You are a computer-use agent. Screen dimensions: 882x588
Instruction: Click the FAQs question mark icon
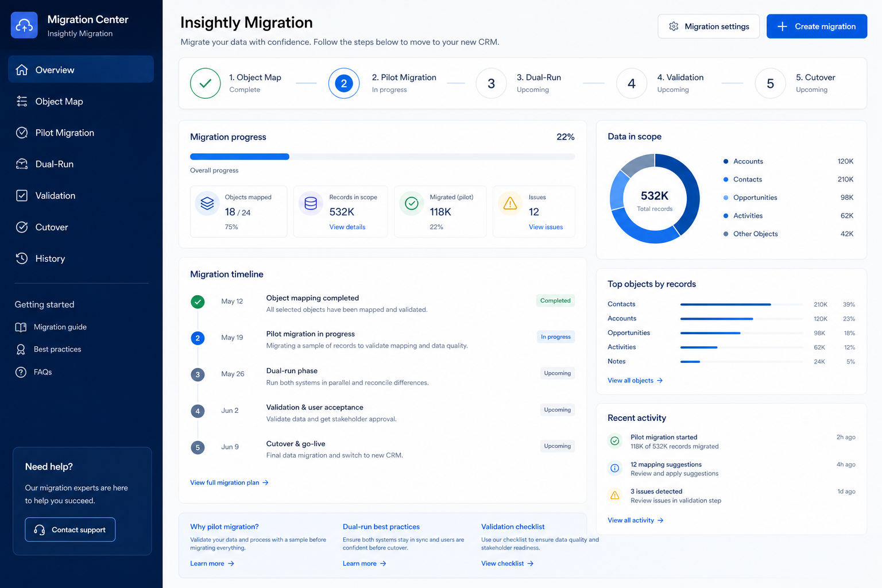point(21,372)
